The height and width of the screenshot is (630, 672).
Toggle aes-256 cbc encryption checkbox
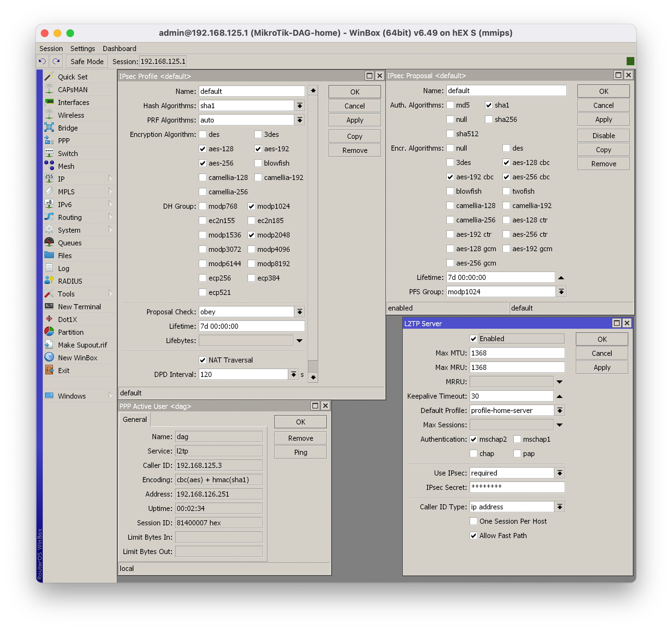506,177
